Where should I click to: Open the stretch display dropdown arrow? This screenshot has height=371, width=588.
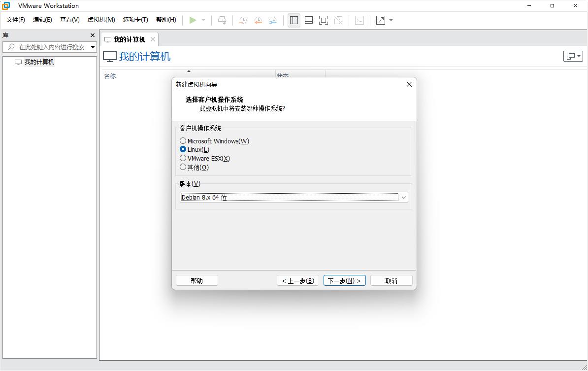point(391,20)
